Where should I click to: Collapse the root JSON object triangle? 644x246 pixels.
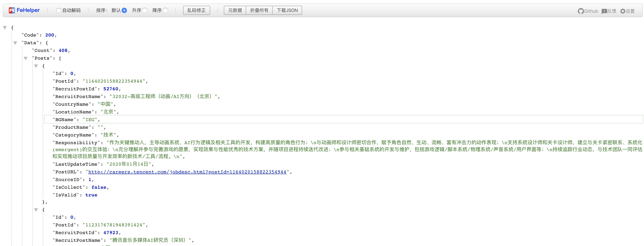click(x=5, y=27)
